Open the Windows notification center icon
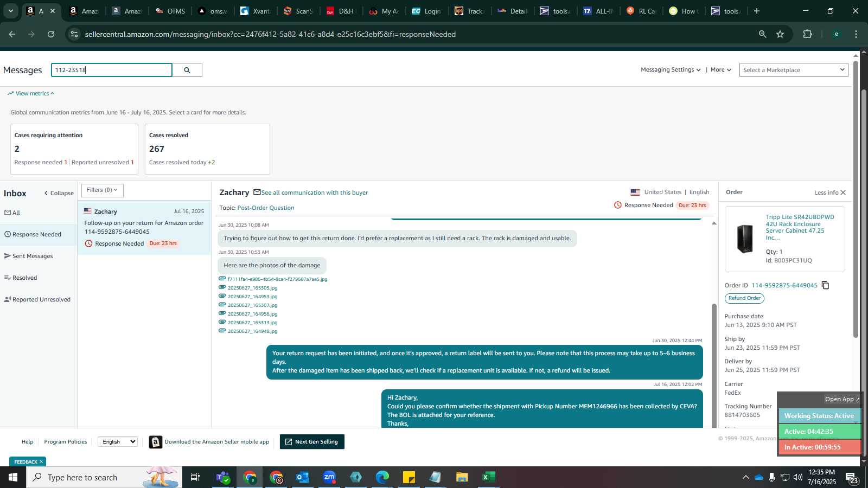Screen dimensions: 868x488 click(851, 477)
